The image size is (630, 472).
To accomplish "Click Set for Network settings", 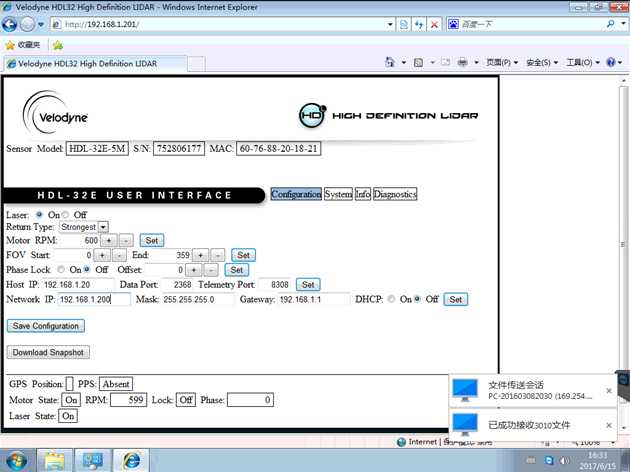I will tap(456, 299).
